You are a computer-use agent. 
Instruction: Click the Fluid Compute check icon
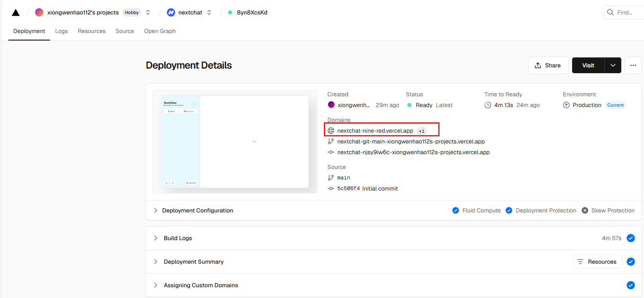(456, 210)
